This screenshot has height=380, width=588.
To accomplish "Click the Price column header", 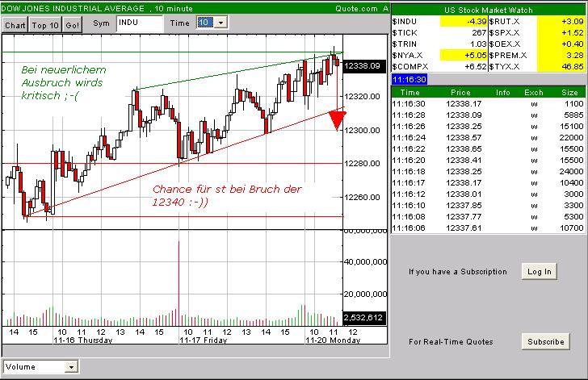I will (x=460, y=92).
